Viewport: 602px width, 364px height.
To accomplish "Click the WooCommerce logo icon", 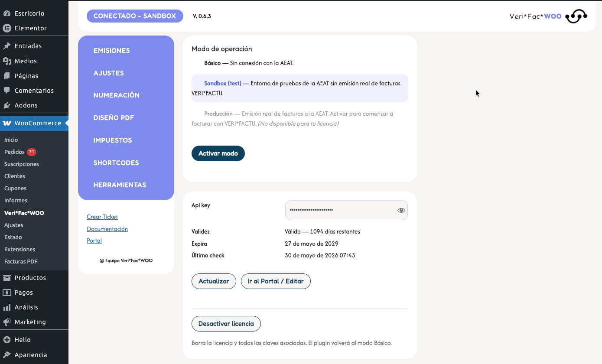I will [x=7, y=123].
